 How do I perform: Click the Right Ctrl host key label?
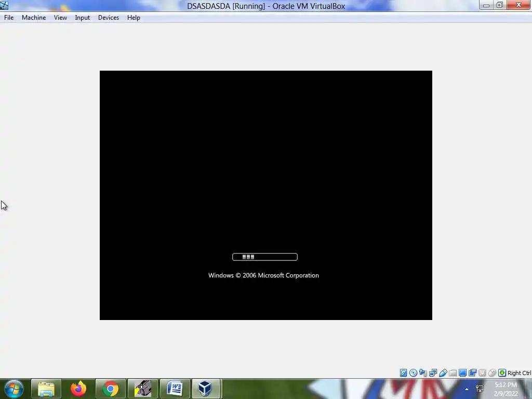519,373
